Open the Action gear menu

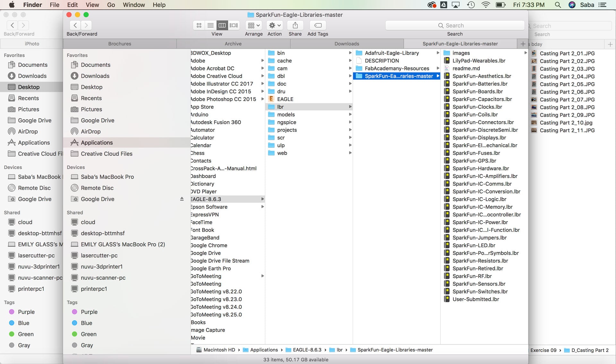tap(275, 25)
